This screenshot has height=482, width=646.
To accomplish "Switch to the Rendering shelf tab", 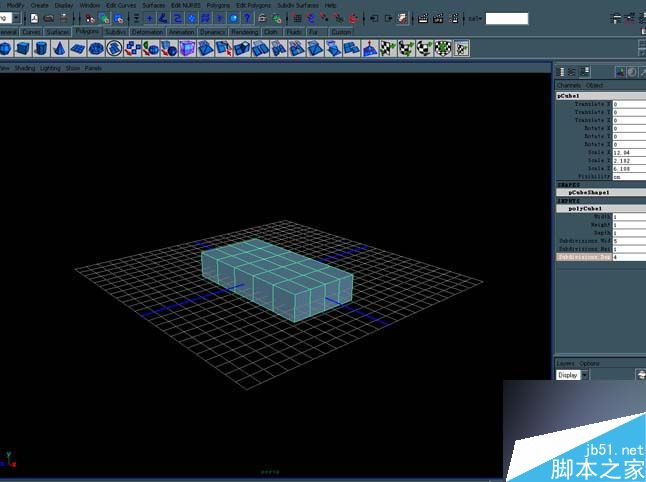I will [245, 32].
